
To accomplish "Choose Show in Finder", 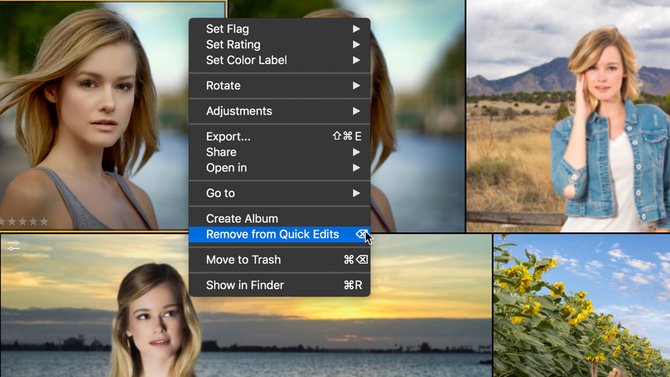I will 279,285.
